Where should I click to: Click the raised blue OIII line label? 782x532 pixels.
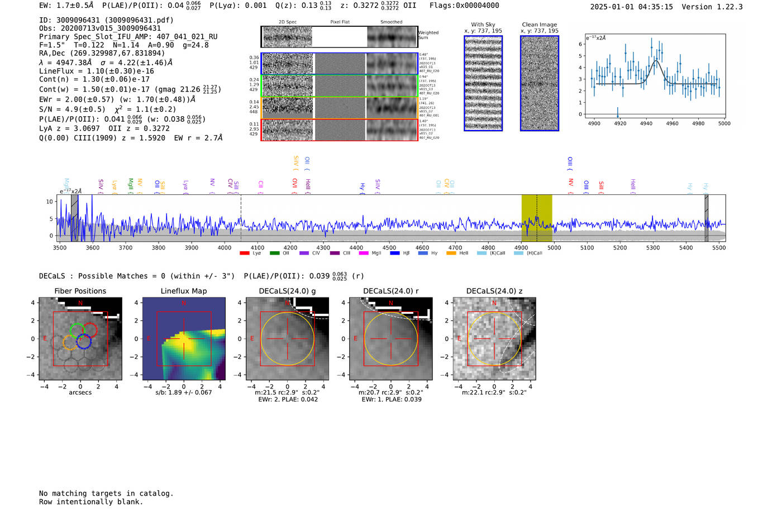coord(570,164)
